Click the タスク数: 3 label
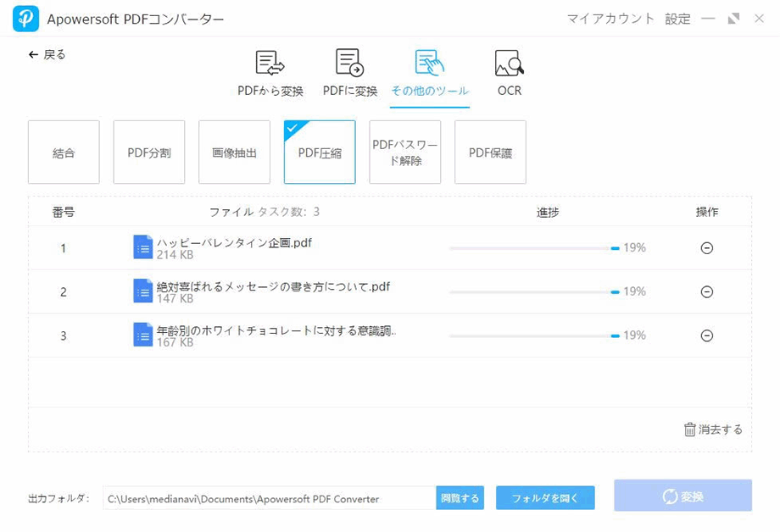This screenshot has width=780, height=532. coord(288,213)
